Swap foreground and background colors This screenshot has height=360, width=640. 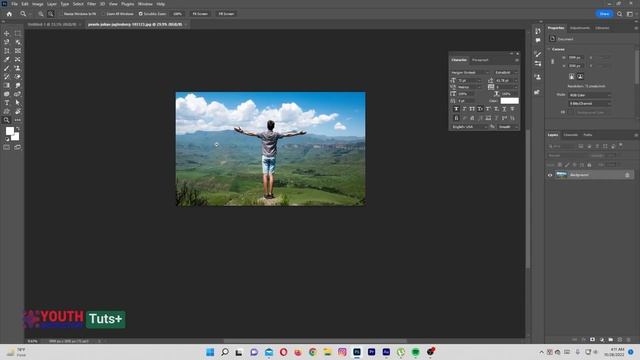(18, 129)
